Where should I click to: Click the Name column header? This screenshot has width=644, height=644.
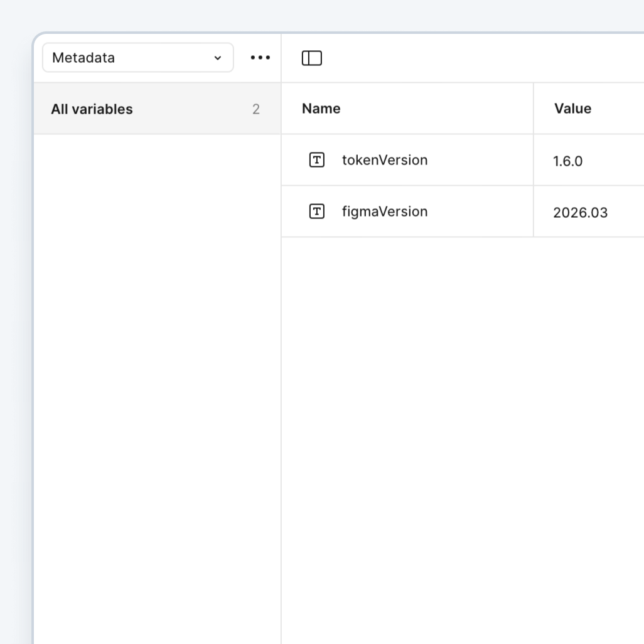click(321, 109)
